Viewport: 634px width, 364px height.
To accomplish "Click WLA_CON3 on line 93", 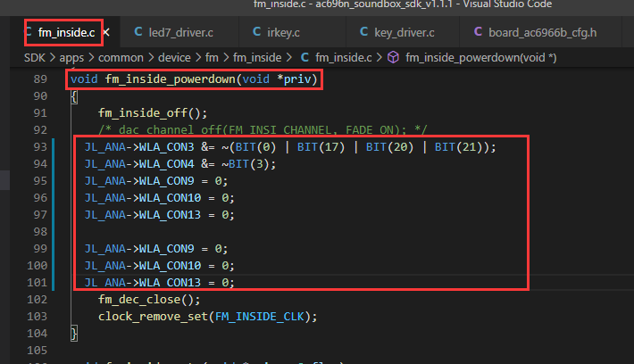I will (167, 147).
